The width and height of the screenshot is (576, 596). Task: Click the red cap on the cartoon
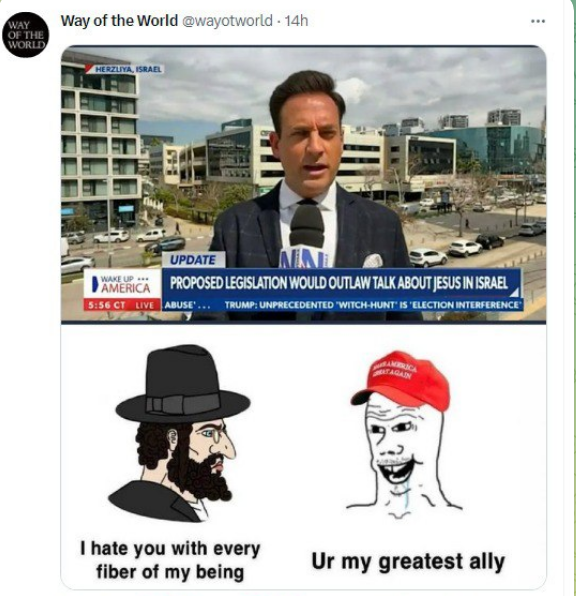coord(401,380)
